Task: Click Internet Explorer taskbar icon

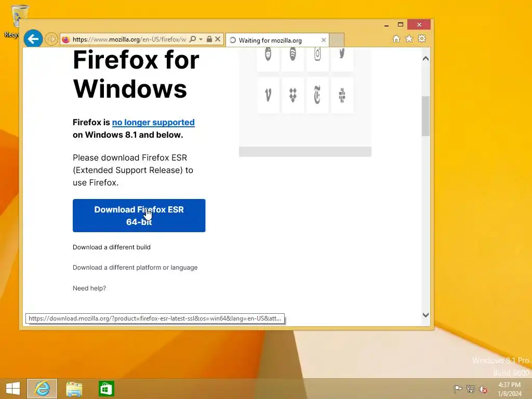Action: pyautogui.click(x=42, y=389)
